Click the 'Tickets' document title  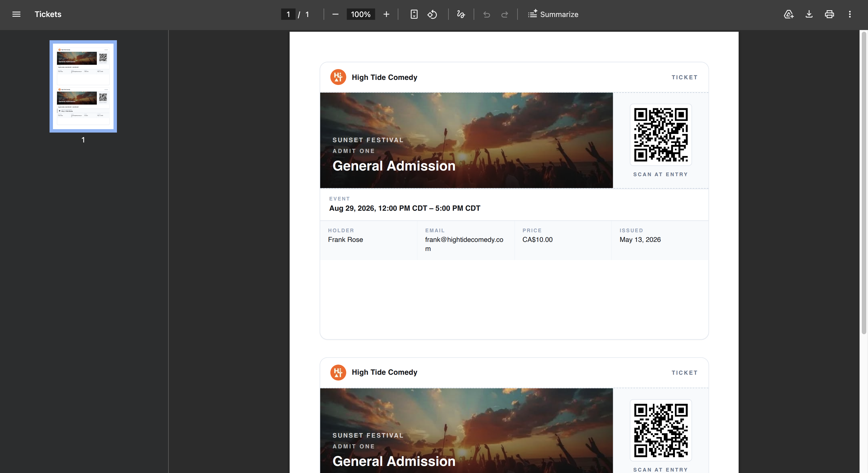coord(48,14)
